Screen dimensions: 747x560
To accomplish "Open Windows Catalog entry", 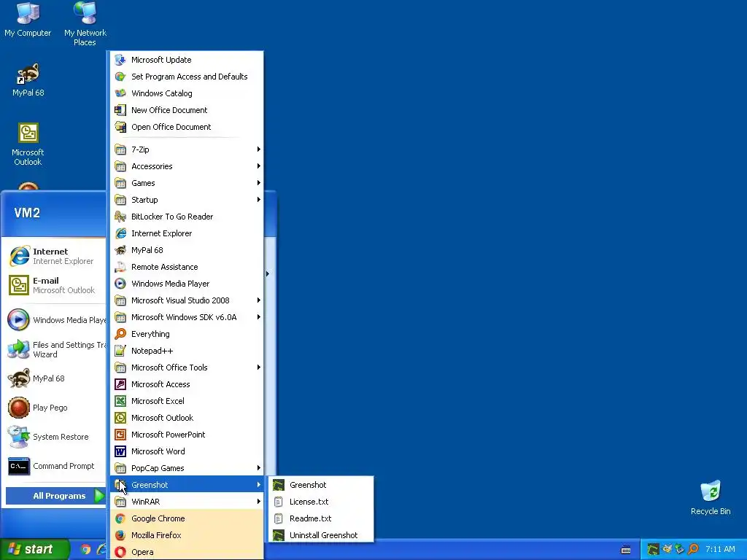I will [x=187, y=93].
